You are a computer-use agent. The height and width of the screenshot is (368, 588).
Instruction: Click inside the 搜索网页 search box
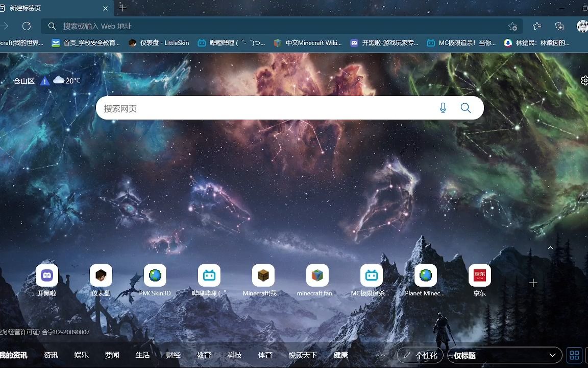coord(230,108)
